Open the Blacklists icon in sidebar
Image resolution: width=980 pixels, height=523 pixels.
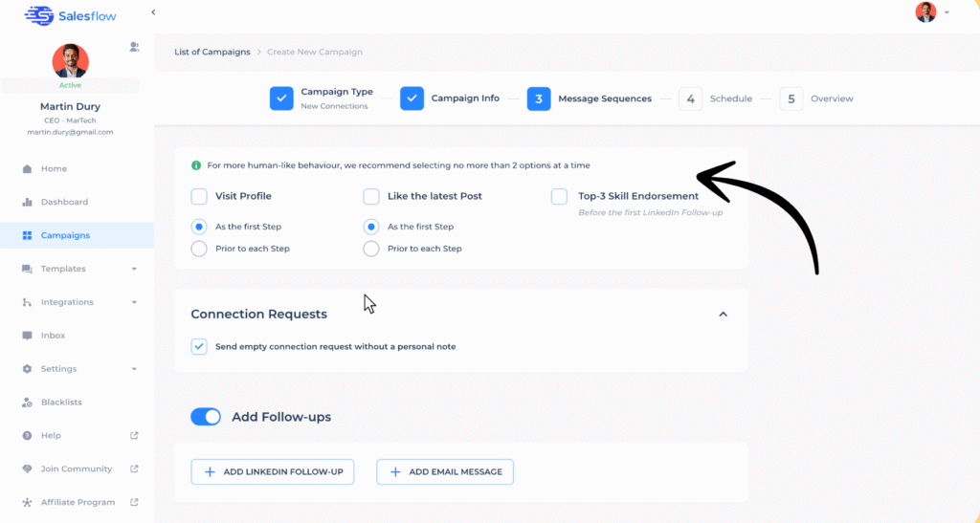point(27,403)
